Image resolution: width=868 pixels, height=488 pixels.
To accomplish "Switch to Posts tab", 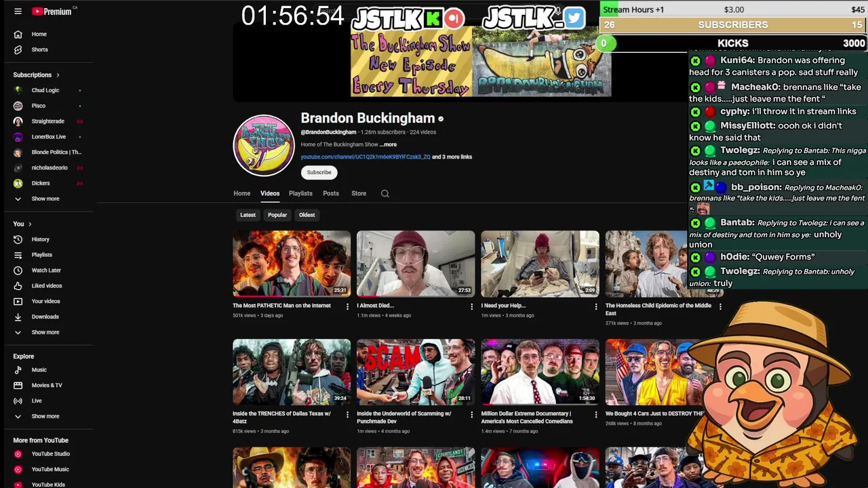I will [331, 193].
